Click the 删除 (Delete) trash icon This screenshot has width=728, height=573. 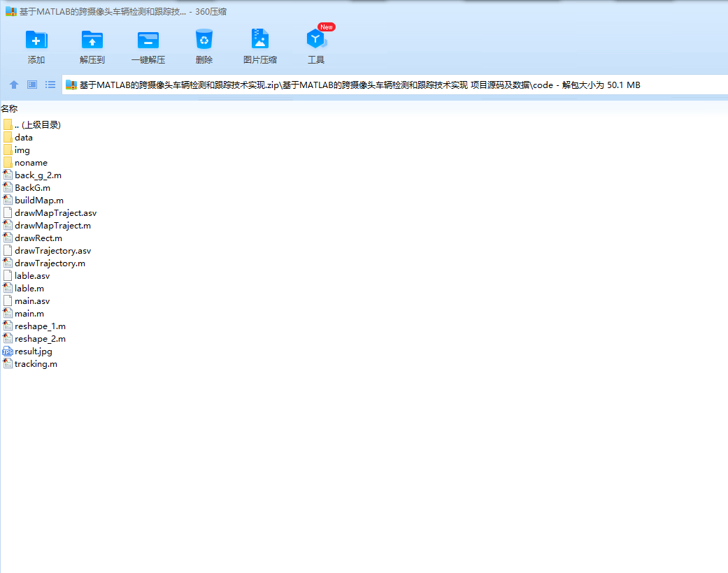[204, 39]
